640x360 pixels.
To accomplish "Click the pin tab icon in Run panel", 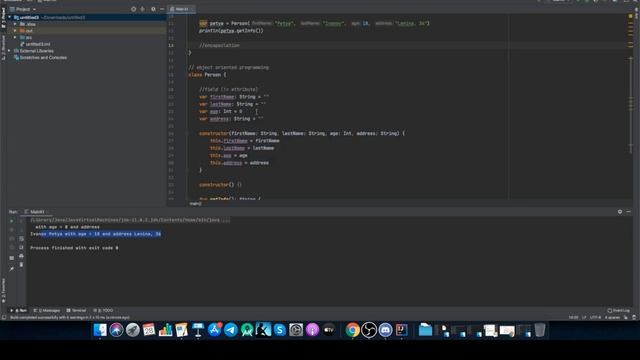I will (11, 269).
